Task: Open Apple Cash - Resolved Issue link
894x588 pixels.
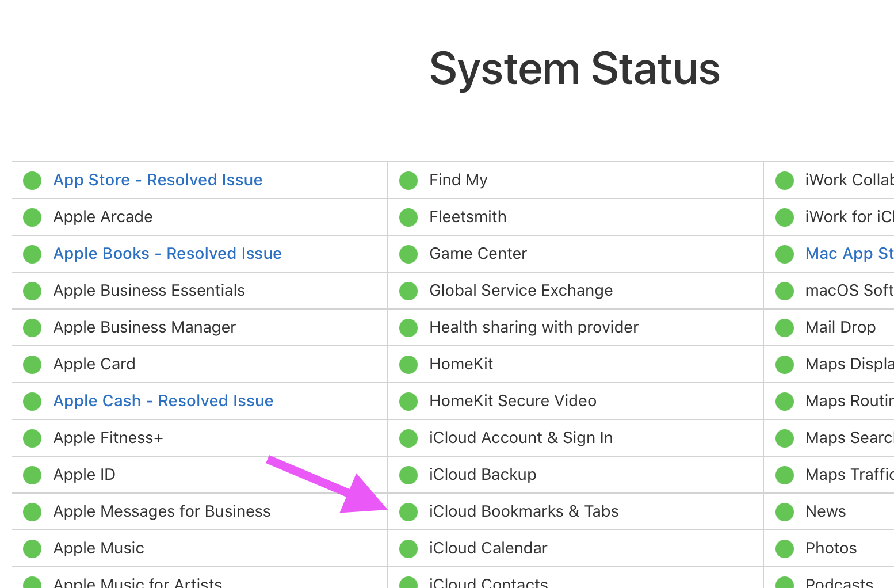Action: pyautogui.click(x=163, y=401)
